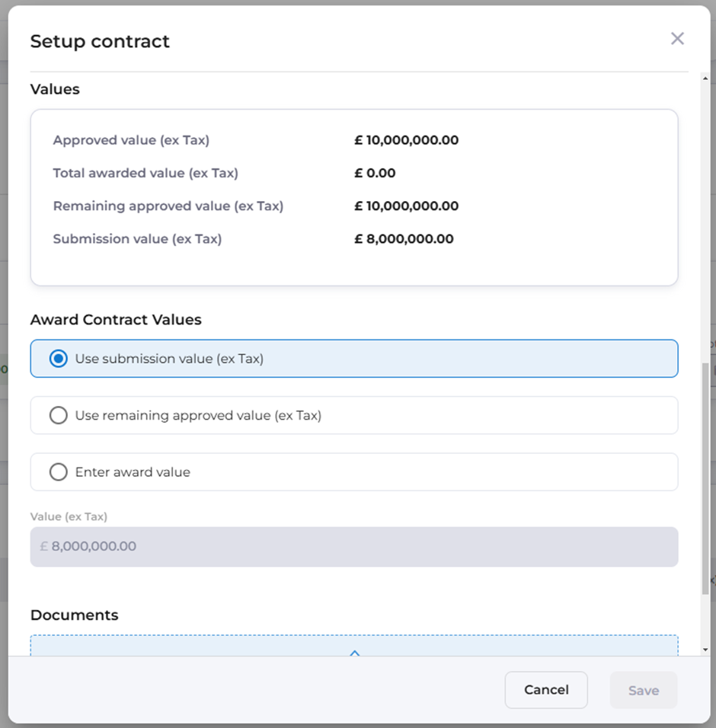
Task: Click the Submission value amount £ 8,000,000.00
Action: [404, 239]
